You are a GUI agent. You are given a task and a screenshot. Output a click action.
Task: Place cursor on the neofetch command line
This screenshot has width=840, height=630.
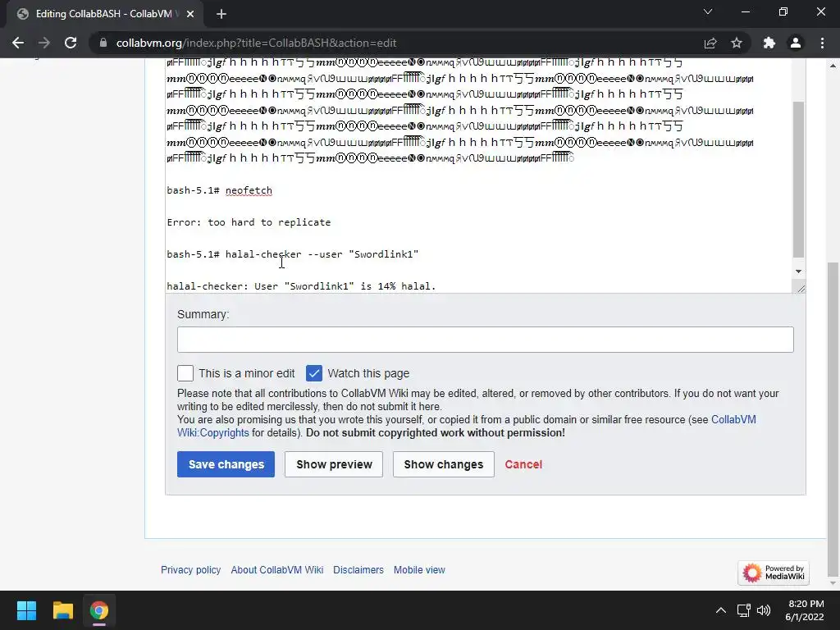220,190
